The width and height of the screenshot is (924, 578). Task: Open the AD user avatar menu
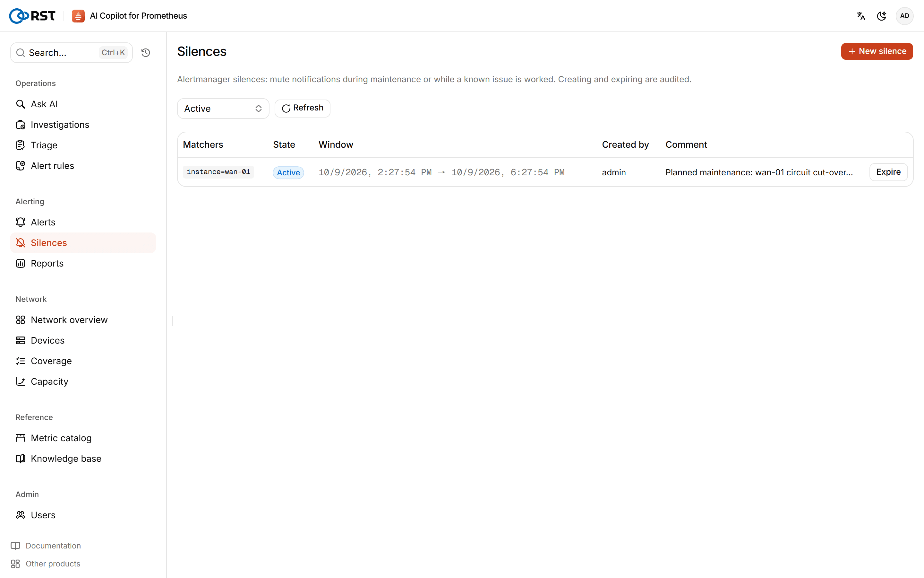point(904,16)
